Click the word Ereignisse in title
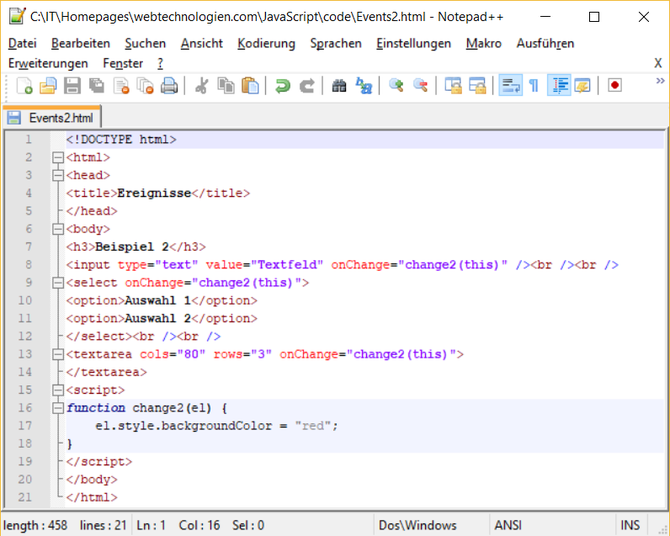The height and width of the screenshot is (536, 670). point(154,194)
